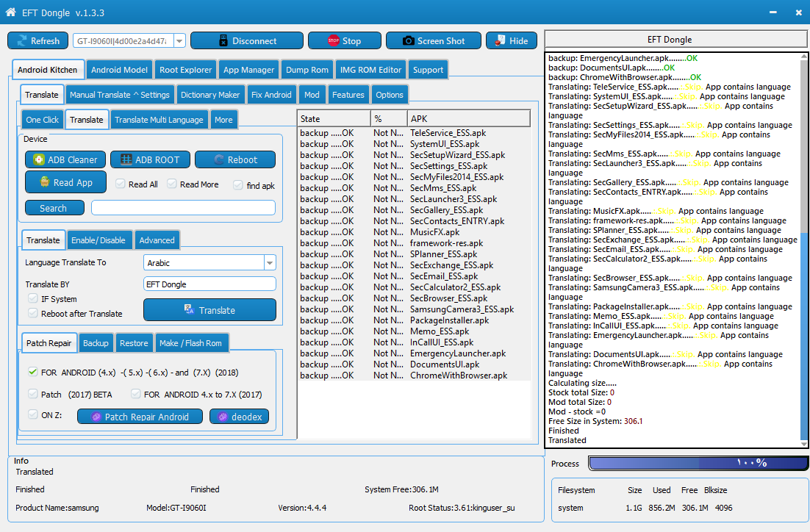Image resolution: width=810 pixels, height=532 pixels.
Task: Open the App Manager tab
Action: pyautogui.click(x=248, y=70)
